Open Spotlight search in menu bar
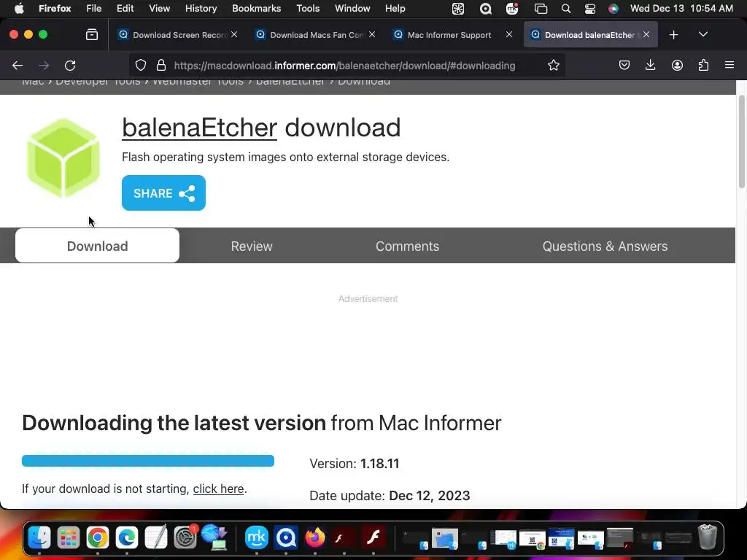The image size is (747, 560). (x=566, y=9)
